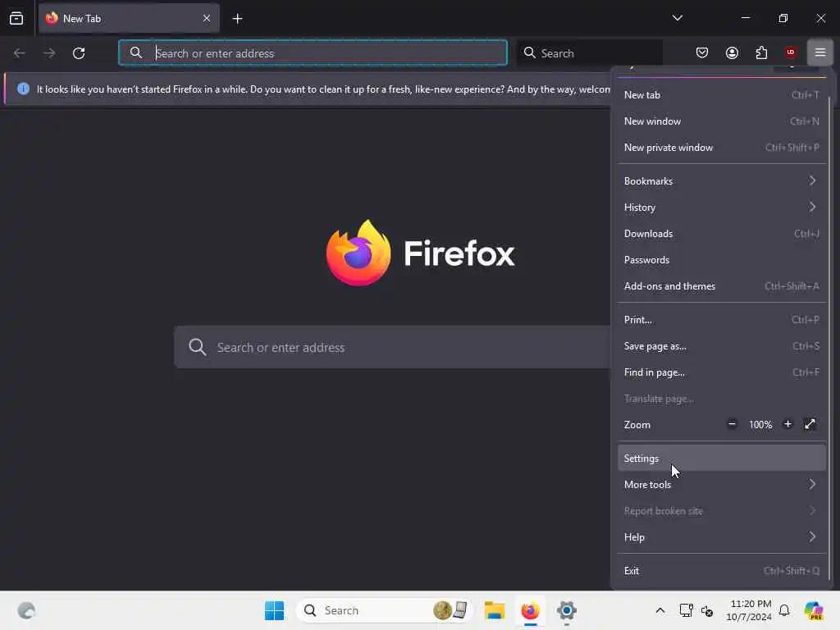Reload the current page
840x630 pixels.
click(79, 53)
